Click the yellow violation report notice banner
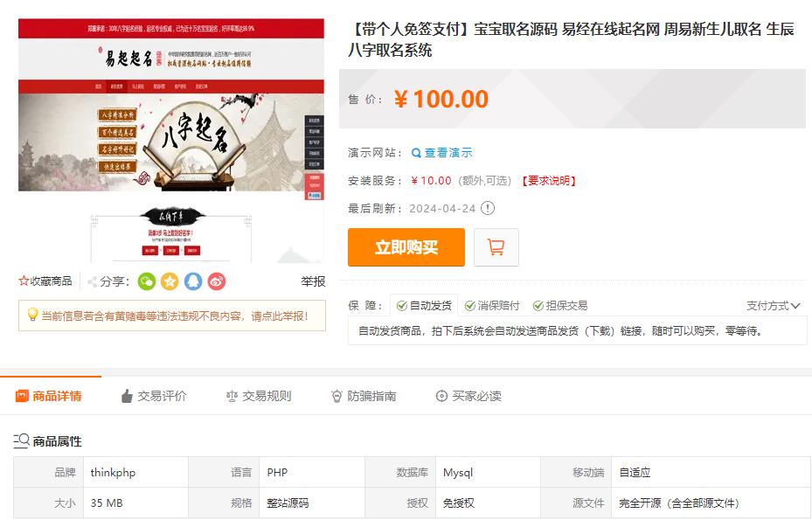 172,315
